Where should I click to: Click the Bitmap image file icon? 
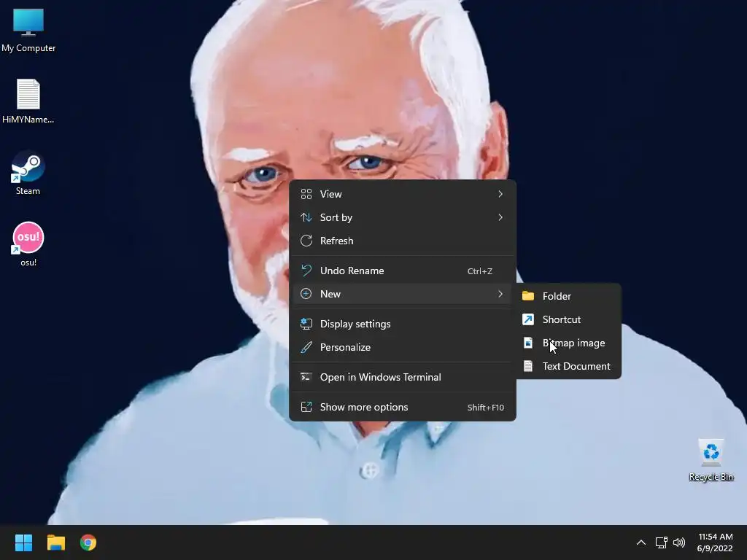pyautogui.click(x=528, y=343)
